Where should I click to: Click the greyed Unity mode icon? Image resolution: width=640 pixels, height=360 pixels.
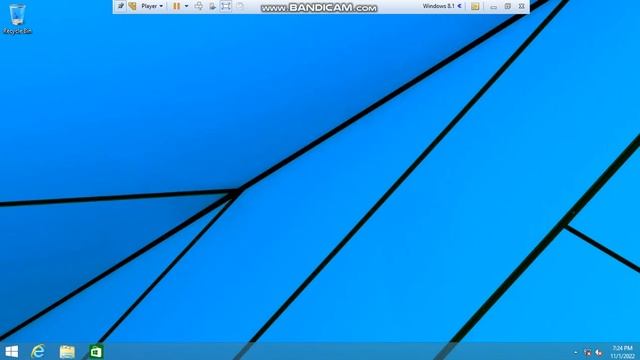[x=240, y=6]
